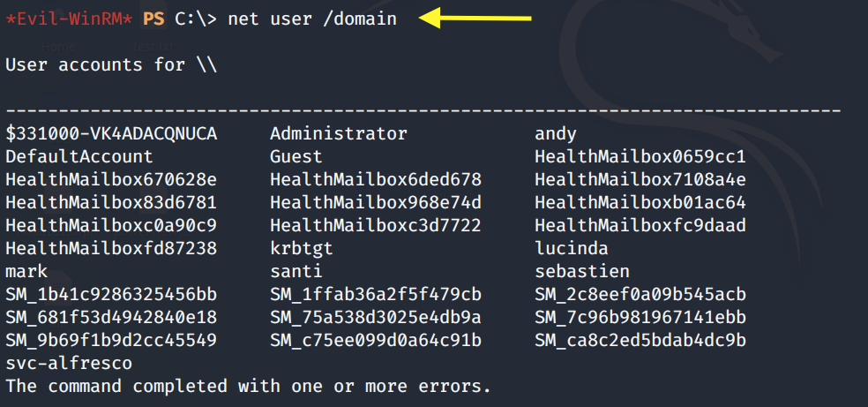Viewport: 868px width, 407px height.
Task: Select the santi account name
Action: click(x=296, y=271)
